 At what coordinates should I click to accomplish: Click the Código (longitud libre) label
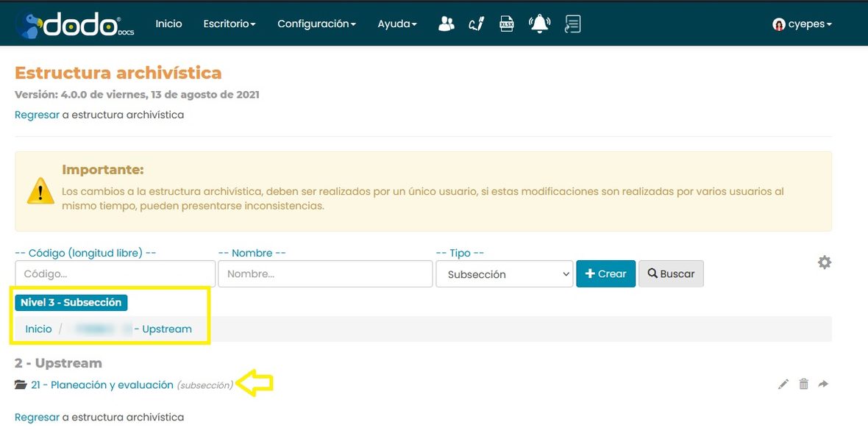85,253
